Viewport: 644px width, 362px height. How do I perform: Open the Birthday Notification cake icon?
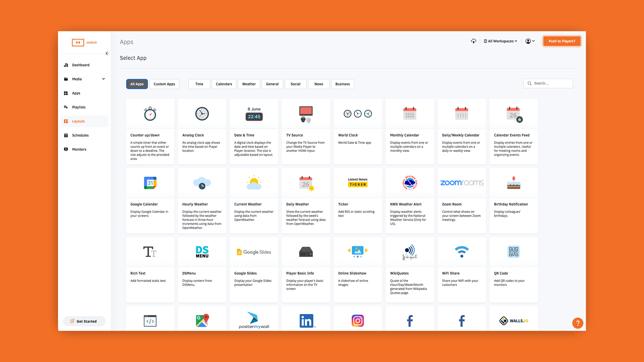[x=513, y=183]
